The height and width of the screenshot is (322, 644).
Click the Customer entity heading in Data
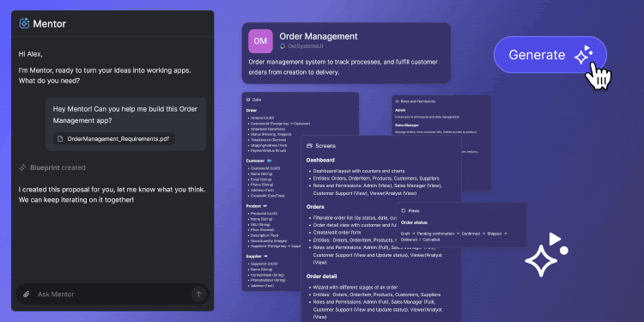(x=255, y=161)
